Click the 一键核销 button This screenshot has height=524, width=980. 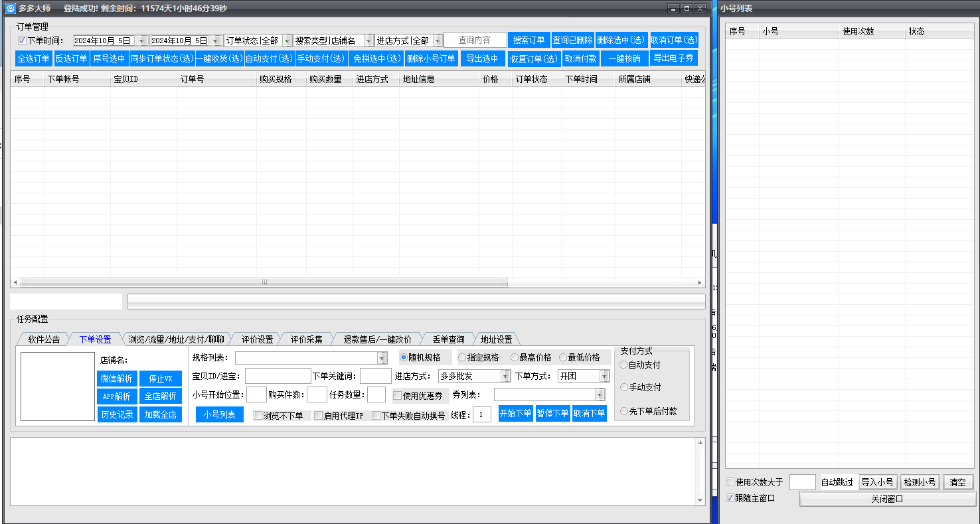624,58
